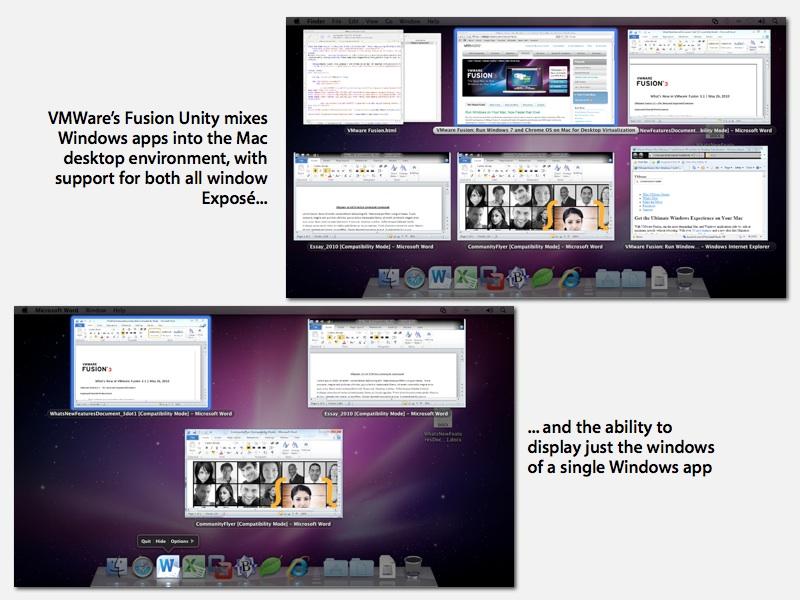Viewport: 800px width, 600px height.
Task: Click Quit in the Word dock popup
Action: pyautogui.click(x=146, y=541)
